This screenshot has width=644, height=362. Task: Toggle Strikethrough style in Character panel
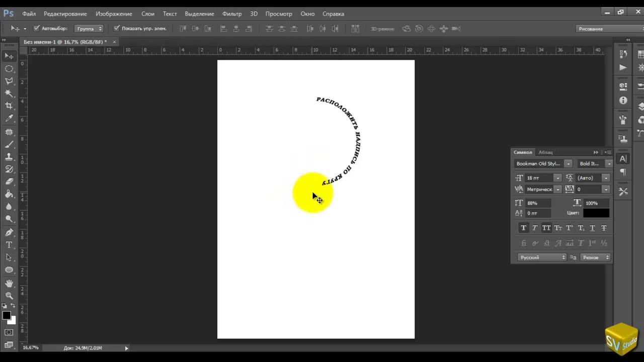pyautogui.click(x=604, y=228)
